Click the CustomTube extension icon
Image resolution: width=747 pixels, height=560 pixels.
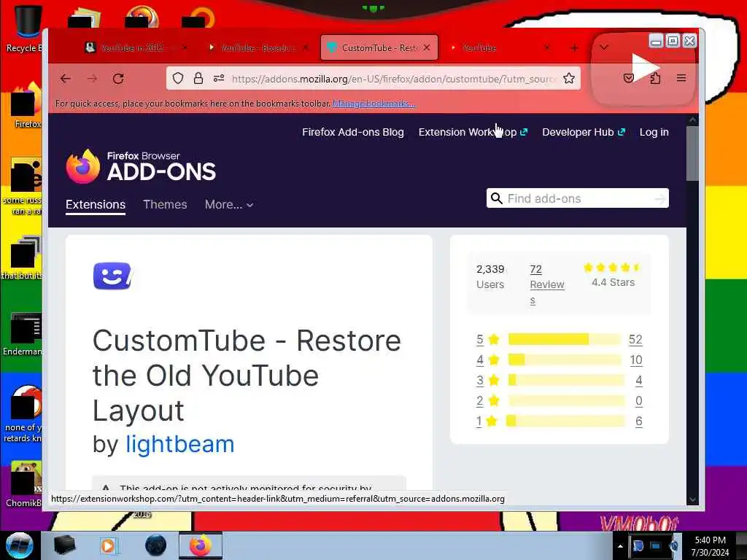click(x=112, y=276)
